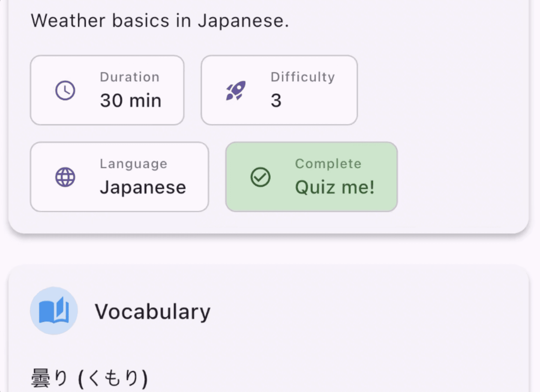This screenshot has width=540, height=392.
Task: Click the くもり reading in parentheses
Action: [113, 378]
